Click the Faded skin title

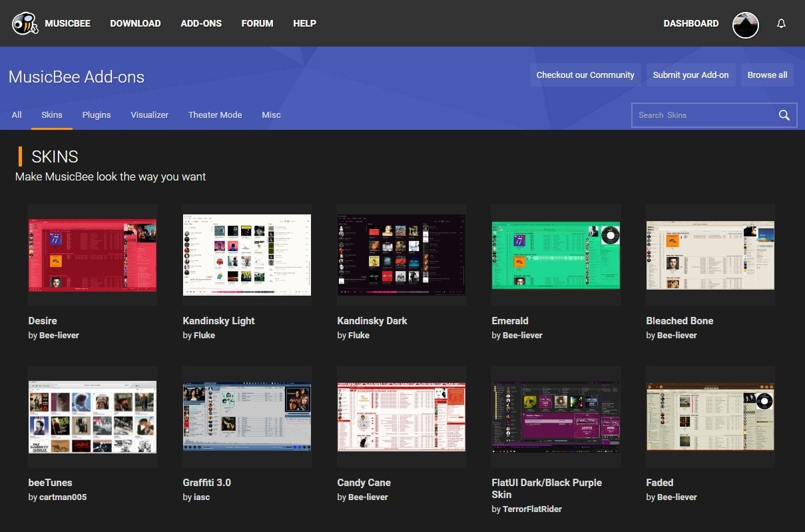660,483
